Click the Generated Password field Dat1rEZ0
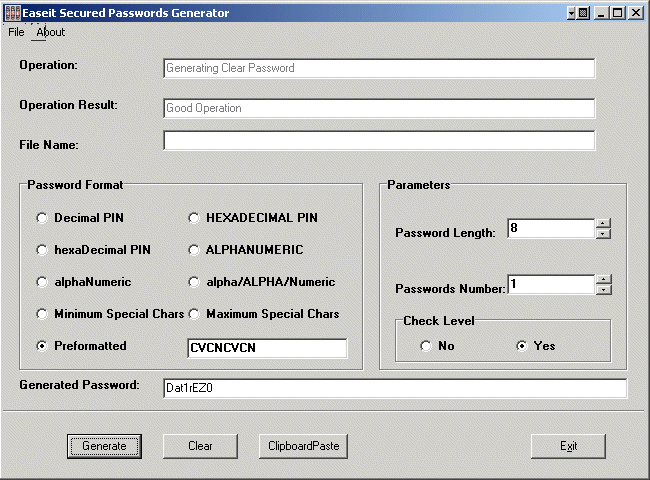 coord(395,388)
